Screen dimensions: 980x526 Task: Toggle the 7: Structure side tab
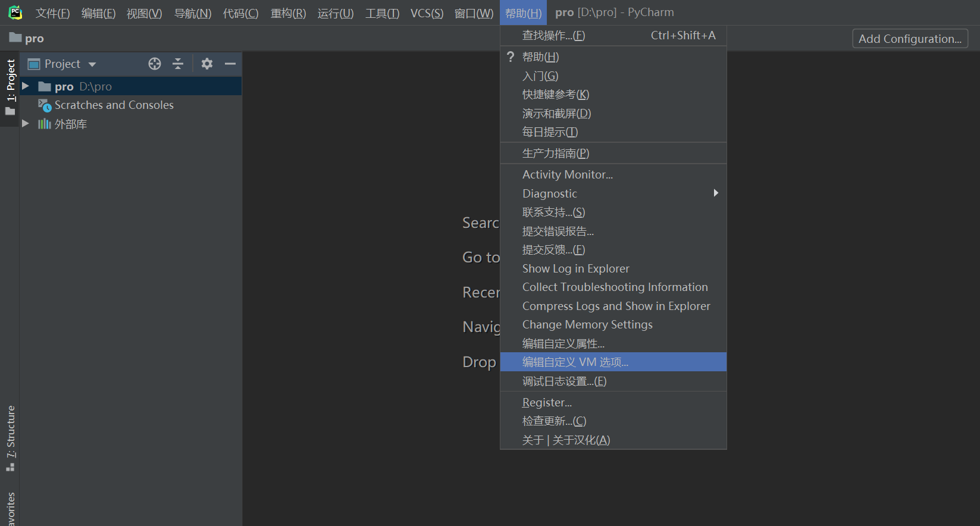coord(10,439)
